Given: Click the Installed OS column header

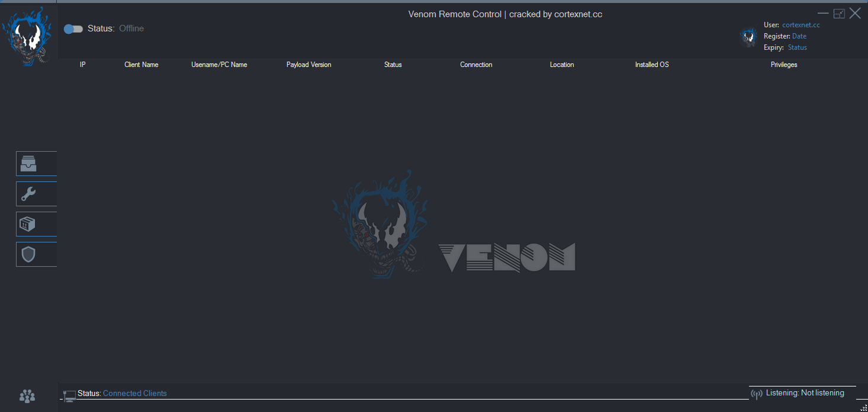Looking at the screenshot, I should coord(651,65).
